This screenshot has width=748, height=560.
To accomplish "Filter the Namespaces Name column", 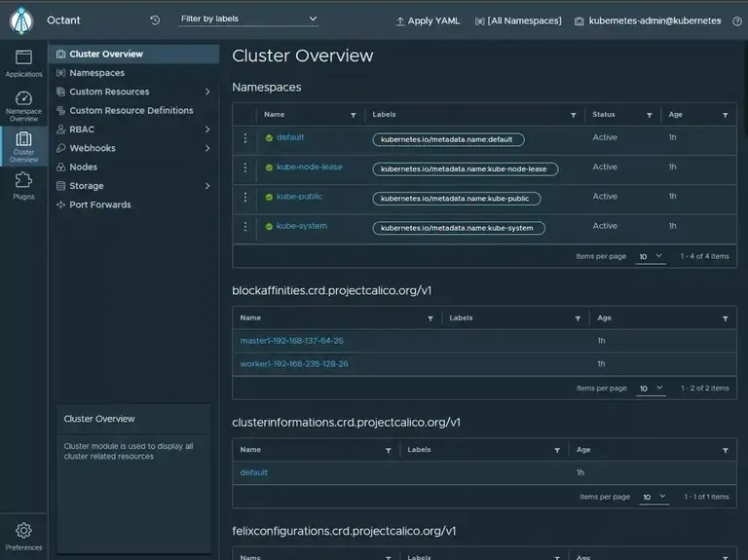I will 353,116.
